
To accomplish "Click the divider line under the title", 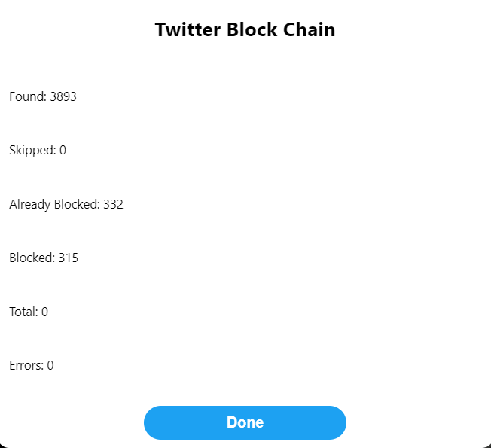I will pyautogui.click(x=245, y=62).
